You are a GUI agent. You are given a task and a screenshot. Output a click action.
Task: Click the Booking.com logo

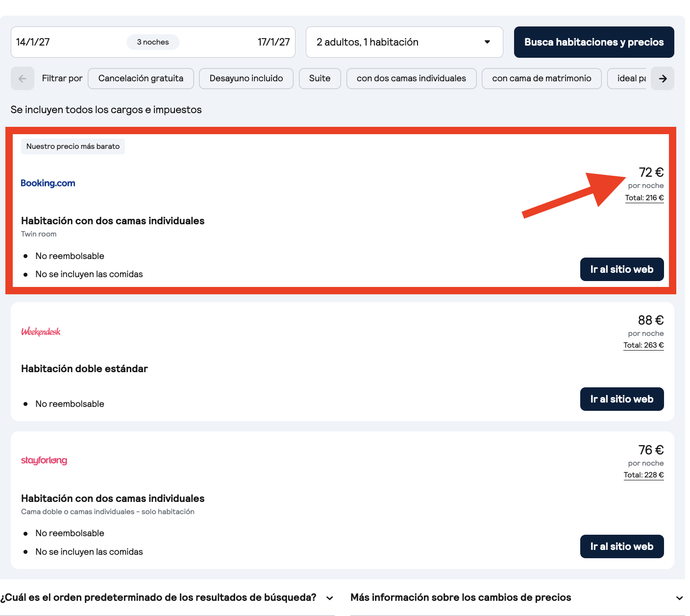tap(48, 183)
